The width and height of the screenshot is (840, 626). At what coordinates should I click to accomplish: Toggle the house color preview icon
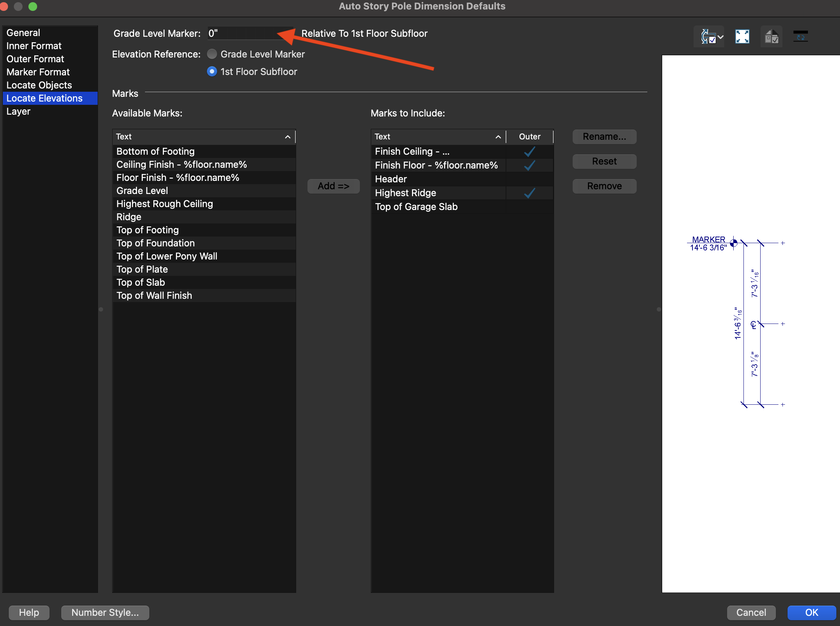click(x=772, y=37)
